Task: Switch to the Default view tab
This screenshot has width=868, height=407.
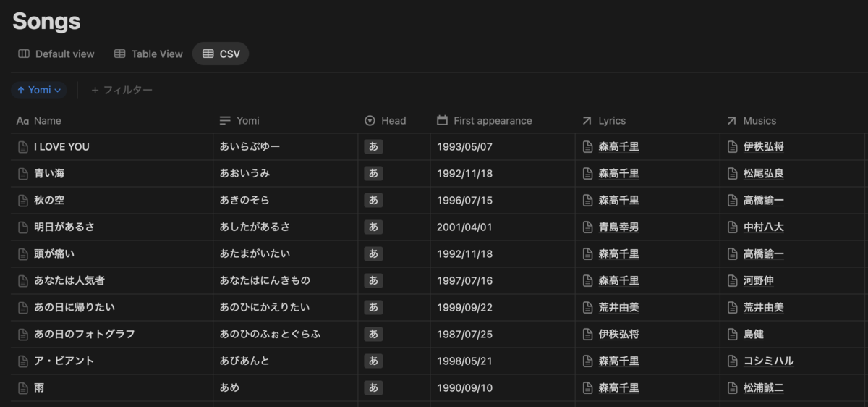Action: pyautogui.click(x=56, y=54)
